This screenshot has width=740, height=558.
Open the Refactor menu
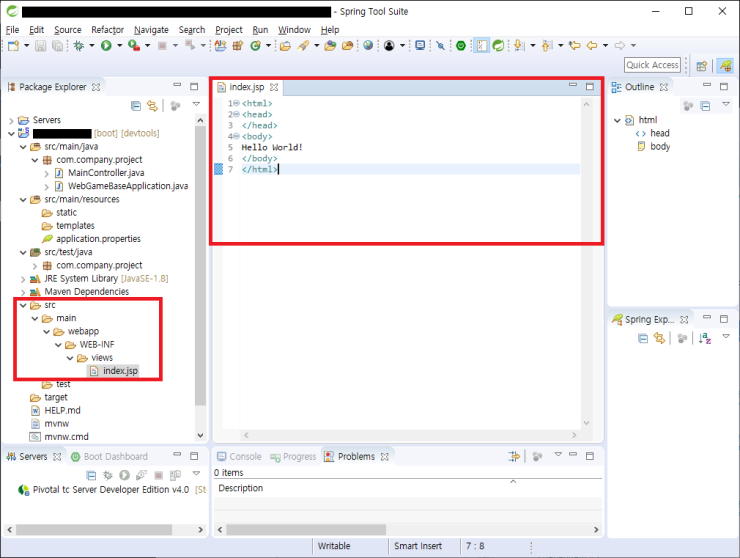(107, 30)
